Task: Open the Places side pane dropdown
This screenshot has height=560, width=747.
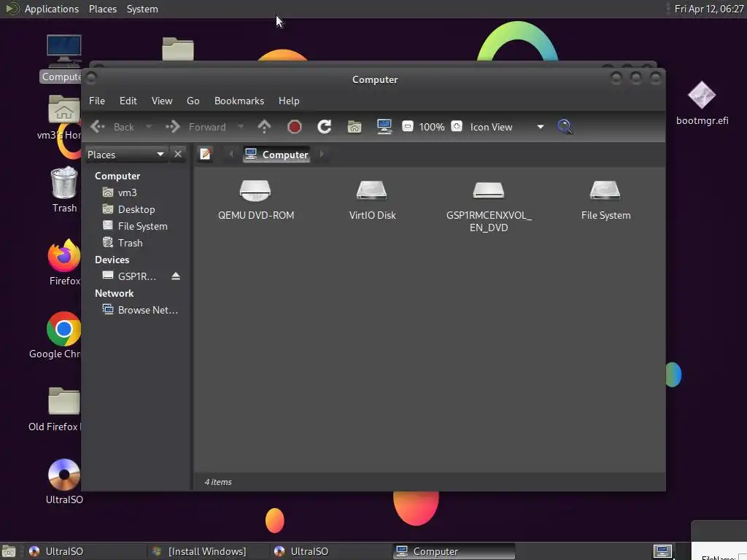Action: (x=125, y=155)
